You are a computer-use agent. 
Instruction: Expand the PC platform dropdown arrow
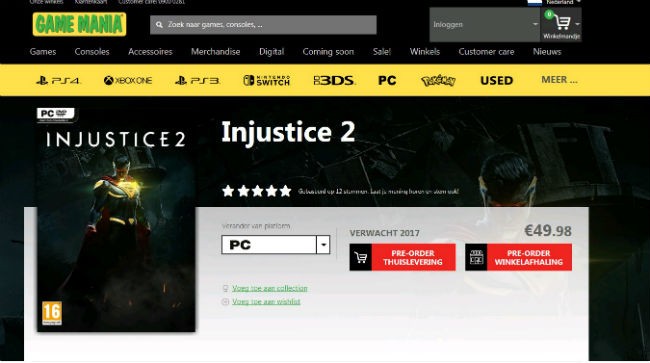click(323, 244)
